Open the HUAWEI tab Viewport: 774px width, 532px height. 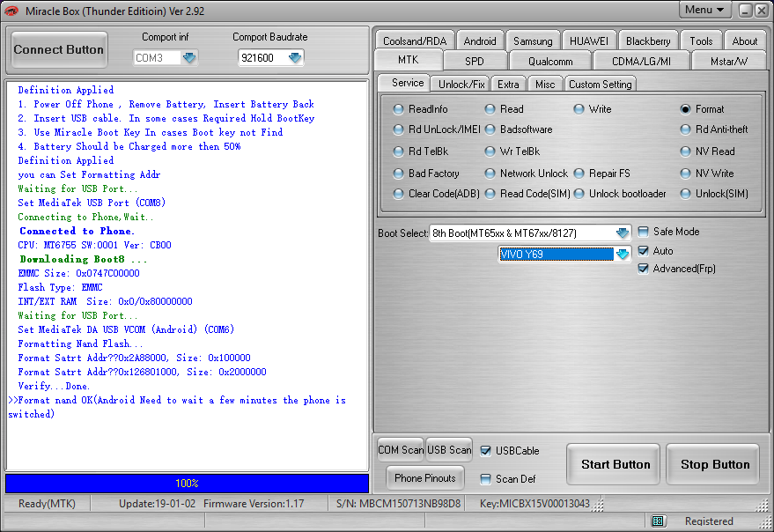pos(589,41)
